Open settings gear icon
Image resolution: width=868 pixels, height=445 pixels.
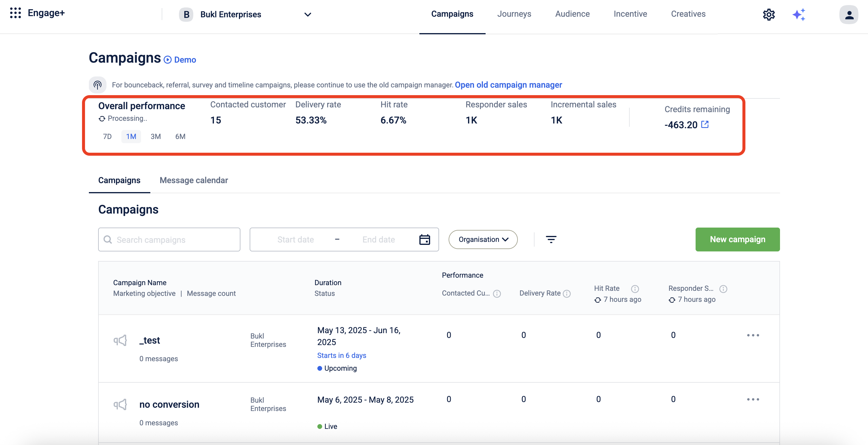769,15
